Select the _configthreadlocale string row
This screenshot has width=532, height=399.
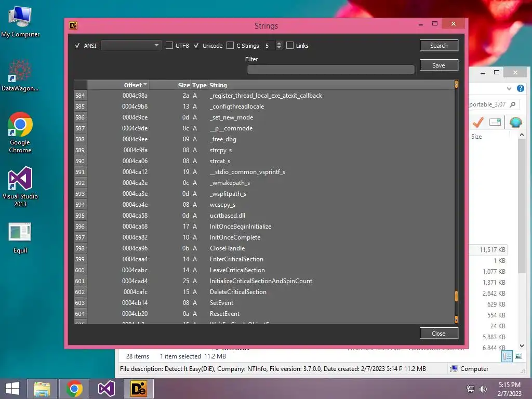click(x=264, y=107)
